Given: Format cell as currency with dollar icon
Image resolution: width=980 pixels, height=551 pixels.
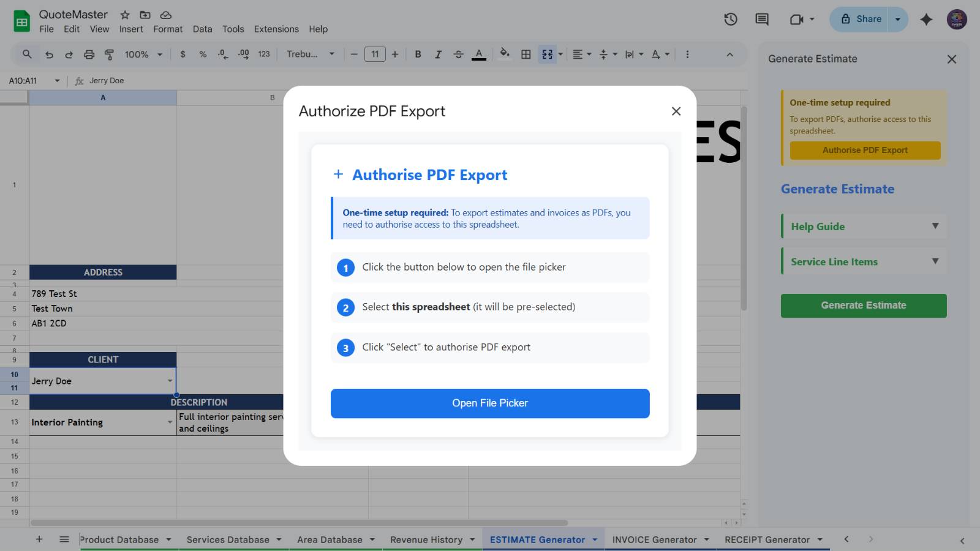Looking at the screenshot, I should [182, 54].
